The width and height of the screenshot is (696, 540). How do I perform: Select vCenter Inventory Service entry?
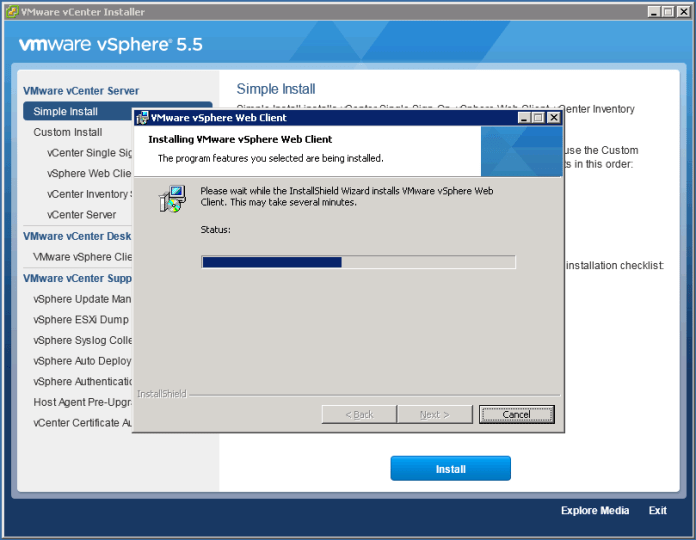[89, 194]
